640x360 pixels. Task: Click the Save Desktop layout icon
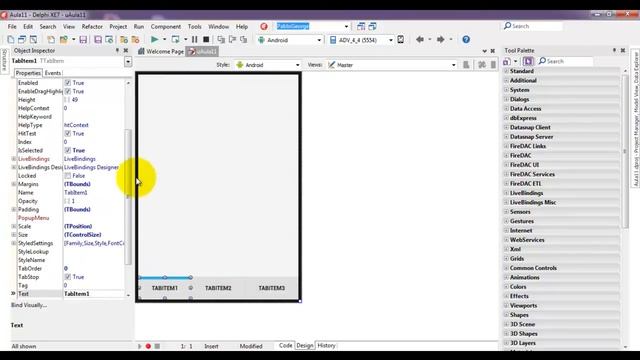(x=361, y=27)
